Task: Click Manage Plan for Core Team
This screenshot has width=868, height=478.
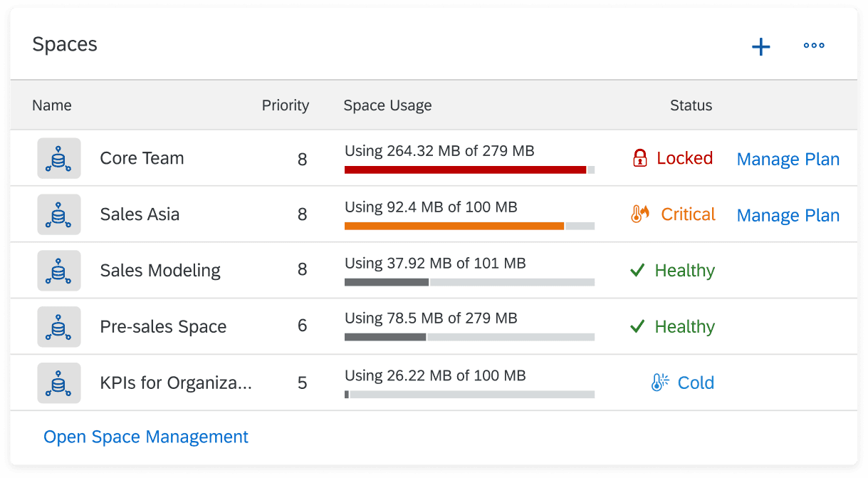Action: pyautogui.click(x=788, y=160)
